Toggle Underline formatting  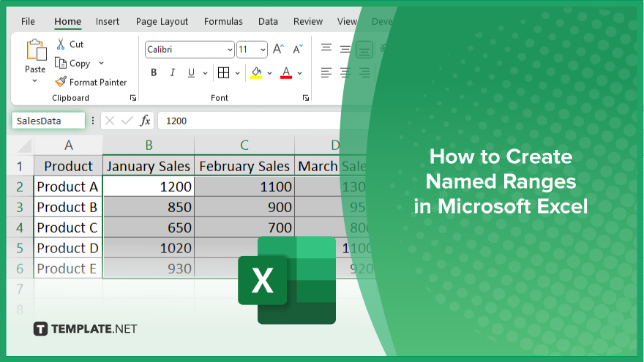[x=191, y=72]
